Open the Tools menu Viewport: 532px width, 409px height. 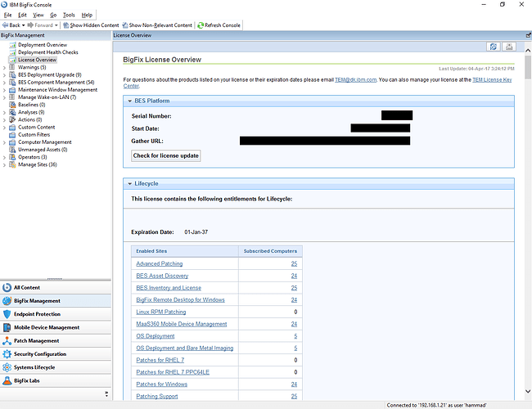(x=69, y=15)
